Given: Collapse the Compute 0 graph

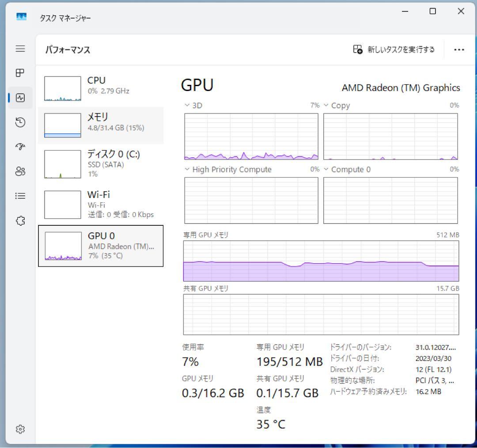Looking at the screenshot, I should (x=326, y=169).
